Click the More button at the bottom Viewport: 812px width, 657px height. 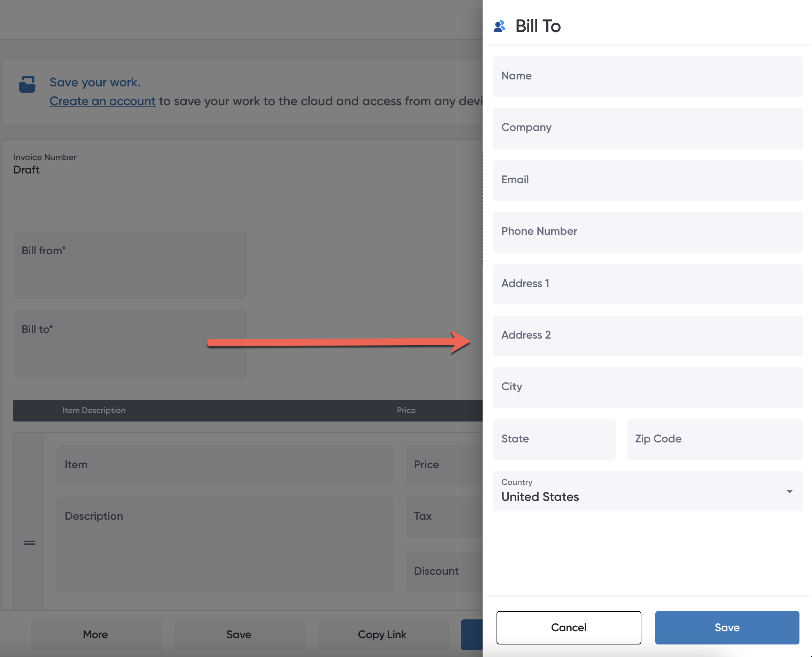(96, 634)
